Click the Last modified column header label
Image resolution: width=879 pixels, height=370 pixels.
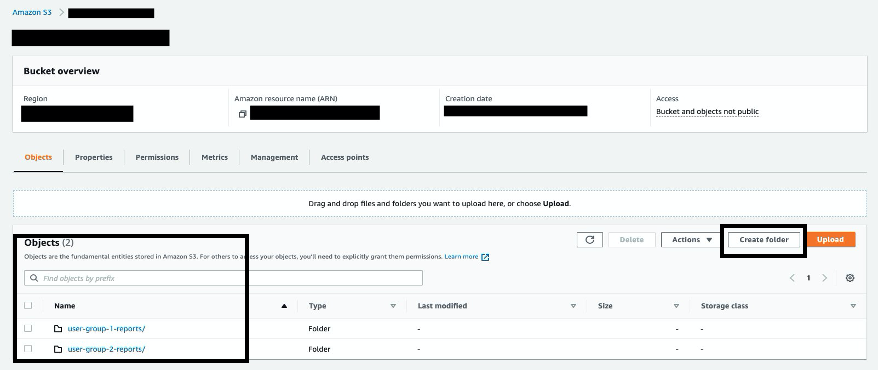point(442,306)
